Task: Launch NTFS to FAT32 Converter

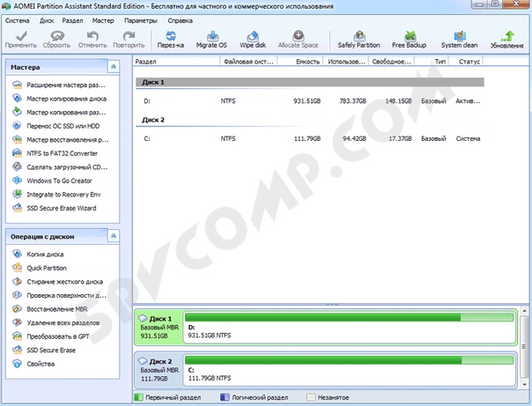Action: point(55,153)
